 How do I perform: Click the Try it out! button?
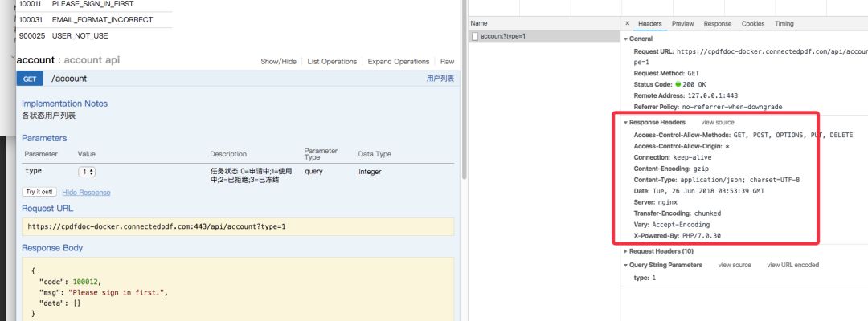pyautogui.click(x=39, y=192)
